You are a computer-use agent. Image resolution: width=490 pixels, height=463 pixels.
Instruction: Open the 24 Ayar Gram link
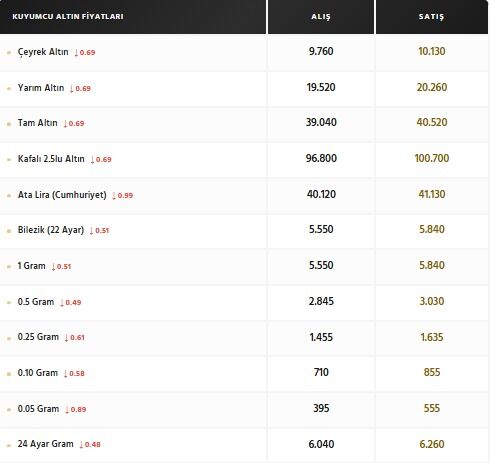(x=45, y=444)
